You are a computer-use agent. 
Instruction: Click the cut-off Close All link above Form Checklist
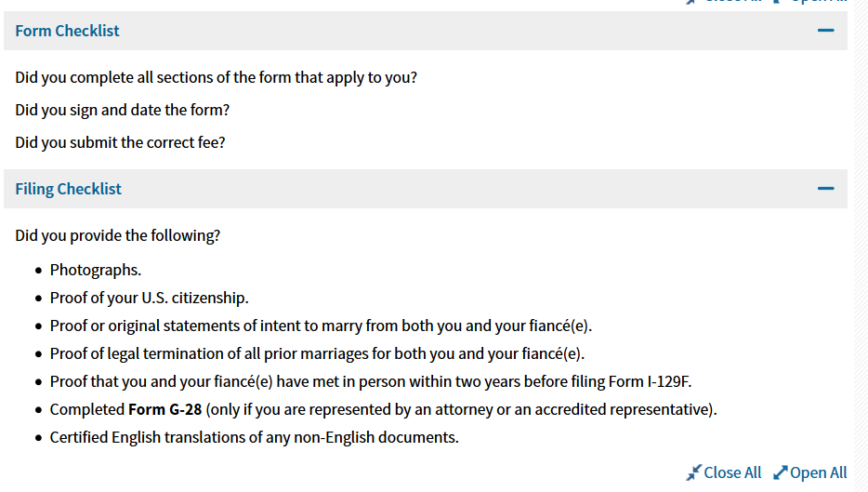pyautogui.click(x=732, y=2)
